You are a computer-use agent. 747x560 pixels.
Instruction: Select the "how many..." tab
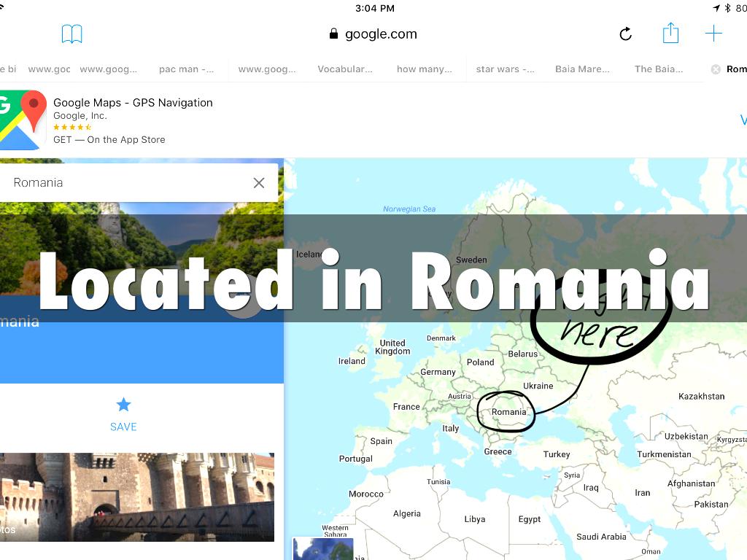(x=424, y=69)
